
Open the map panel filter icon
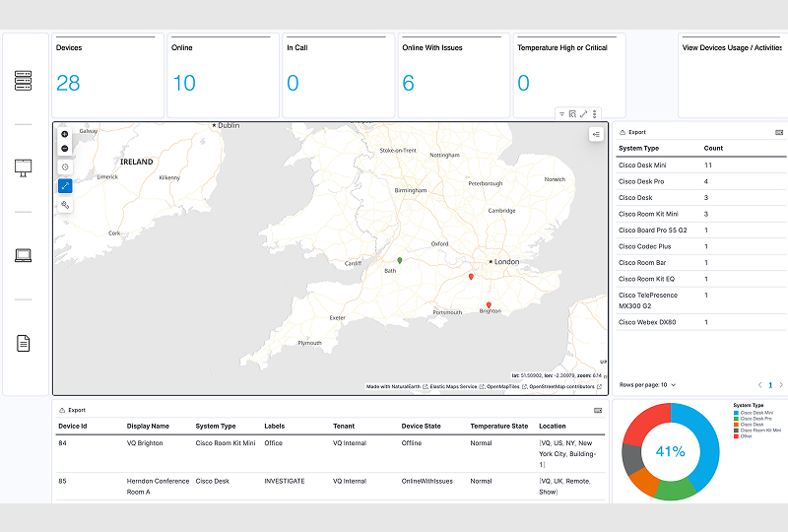(561, 114)
